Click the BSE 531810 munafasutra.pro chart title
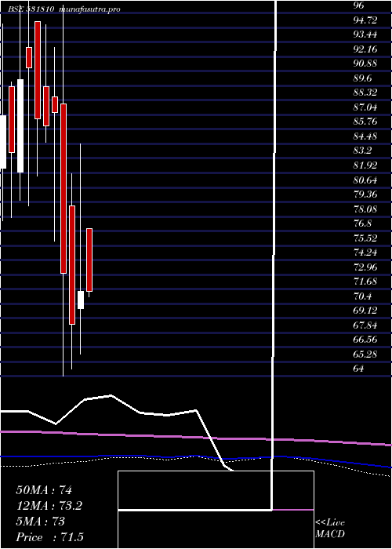This screenshot has height=549, width=392. pyautogui.click(x=64, y=9)
